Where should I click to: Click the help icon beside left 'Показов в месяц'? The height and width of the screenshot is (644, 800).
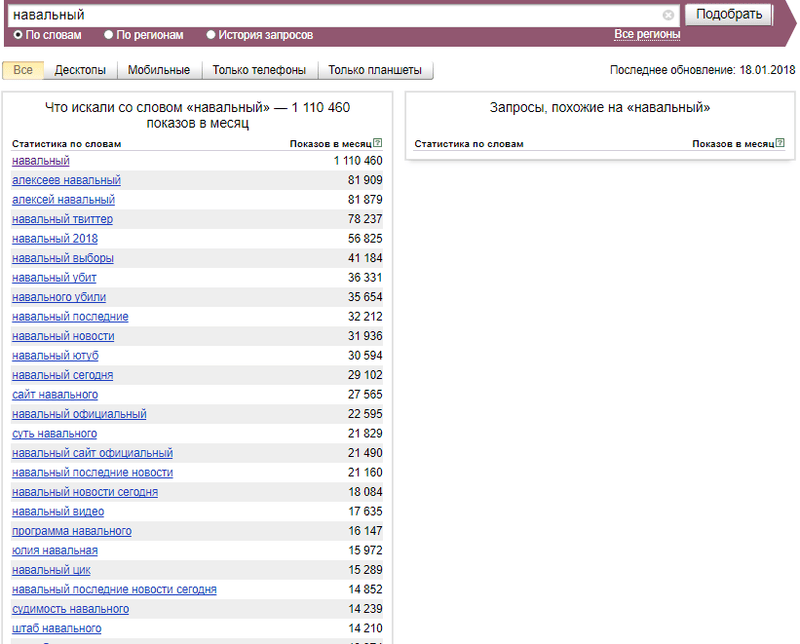coord(377,143)
